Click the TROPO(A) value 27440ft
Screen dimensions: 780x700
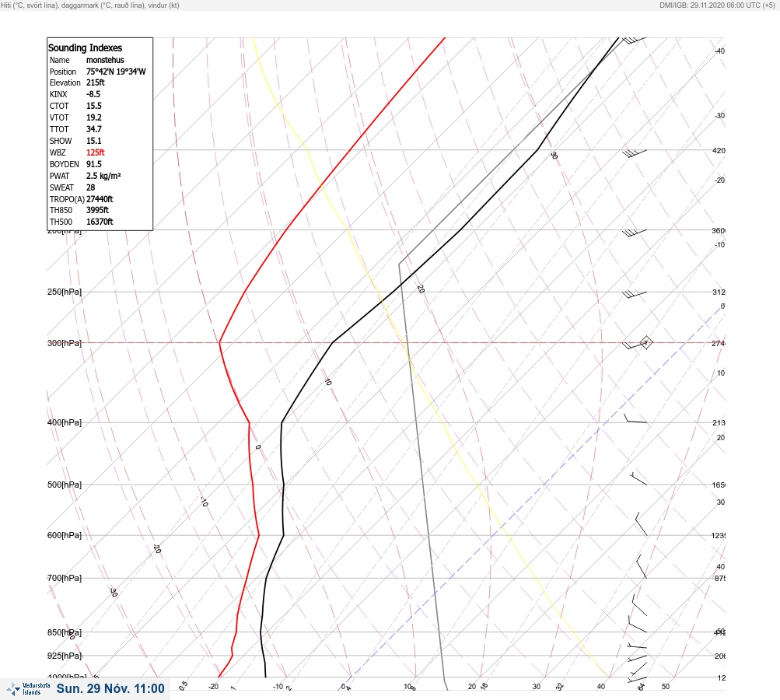click(x=100, y=199)
